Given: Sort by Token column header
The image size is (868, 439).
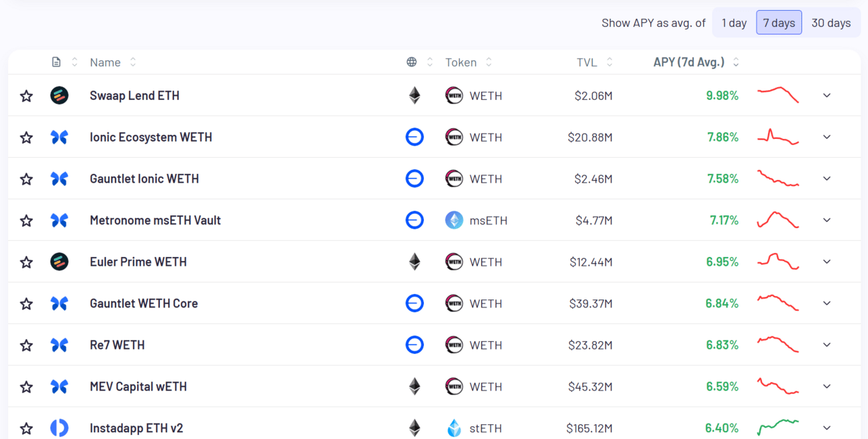Looking at the screenshot, I should point(468,62).
